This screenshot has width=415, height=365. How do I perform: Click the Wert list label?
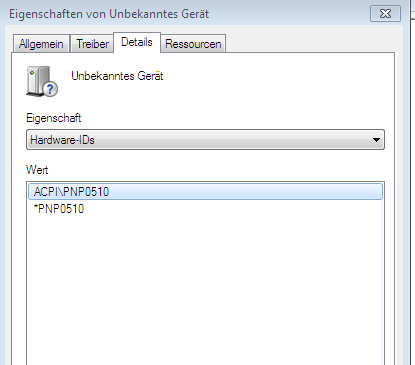pyautogui.click(x=37, y=170)
